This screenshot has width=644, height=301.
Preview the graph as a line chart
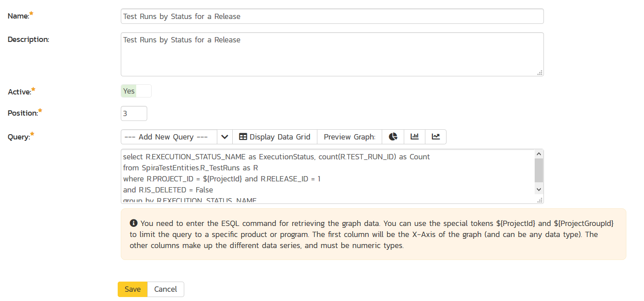(x=436, y=137)
